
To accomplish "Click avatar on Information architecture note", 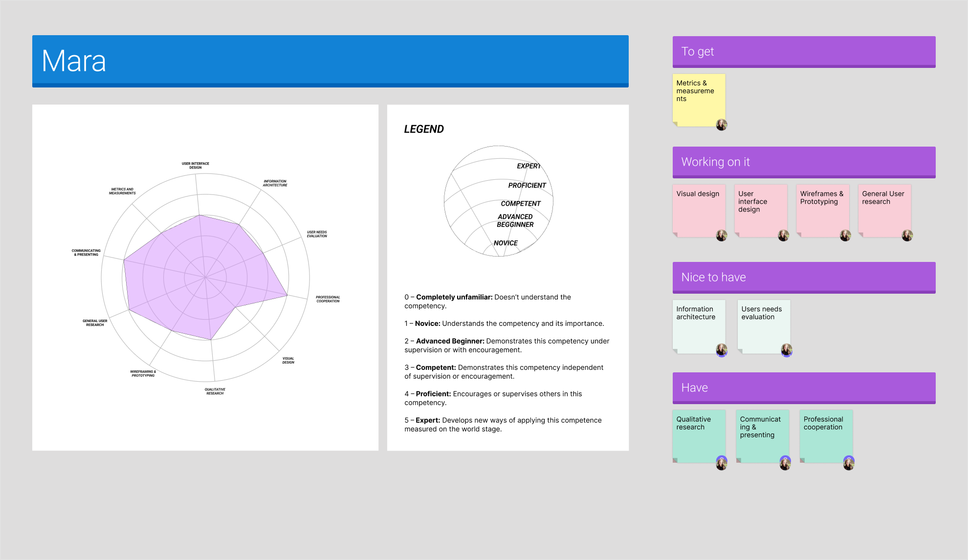I will tap(721, 350).
